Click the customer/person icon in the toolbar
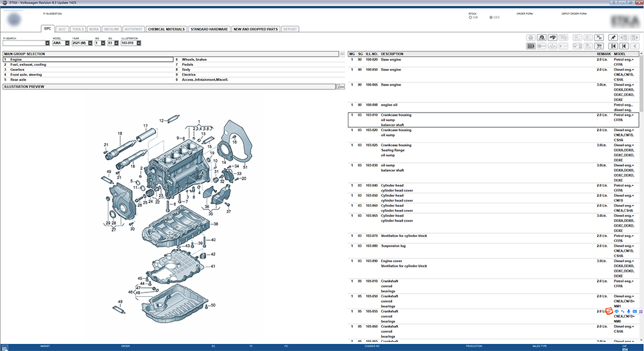 pos(542,37)
